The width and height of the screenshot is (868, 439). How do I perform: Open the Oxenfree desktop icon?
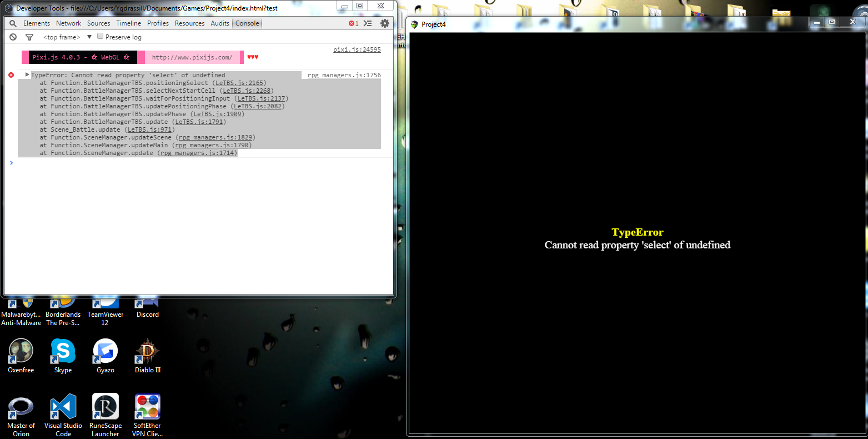[x=21, y=356]
